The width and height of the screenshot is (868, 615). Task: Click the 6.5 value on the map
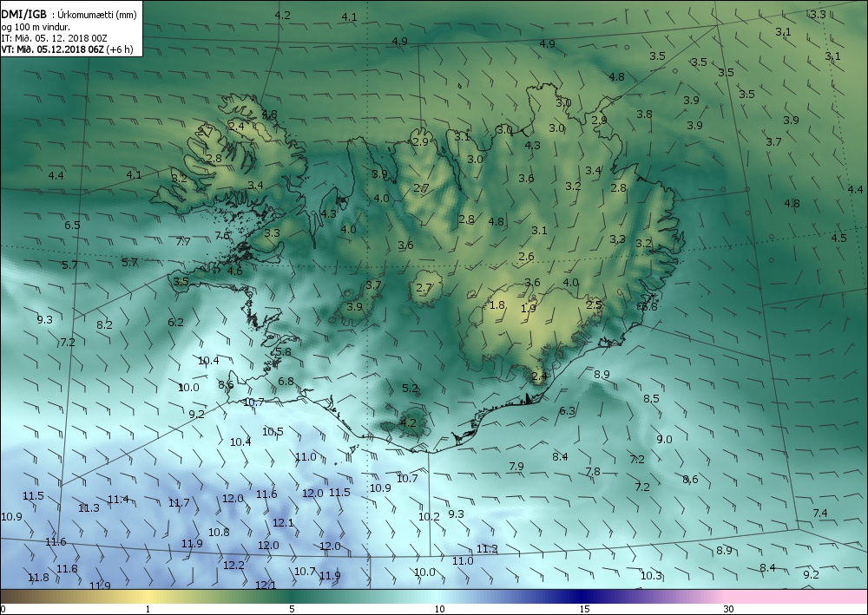72,225
